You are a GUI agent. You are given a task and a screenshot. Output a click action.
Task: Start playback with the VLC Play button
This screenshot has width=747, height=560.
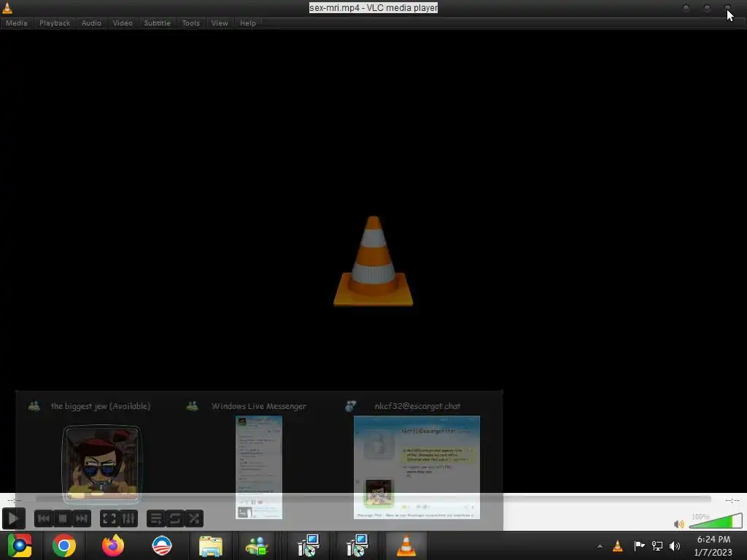pyautogui.click(x=13, y=518)
